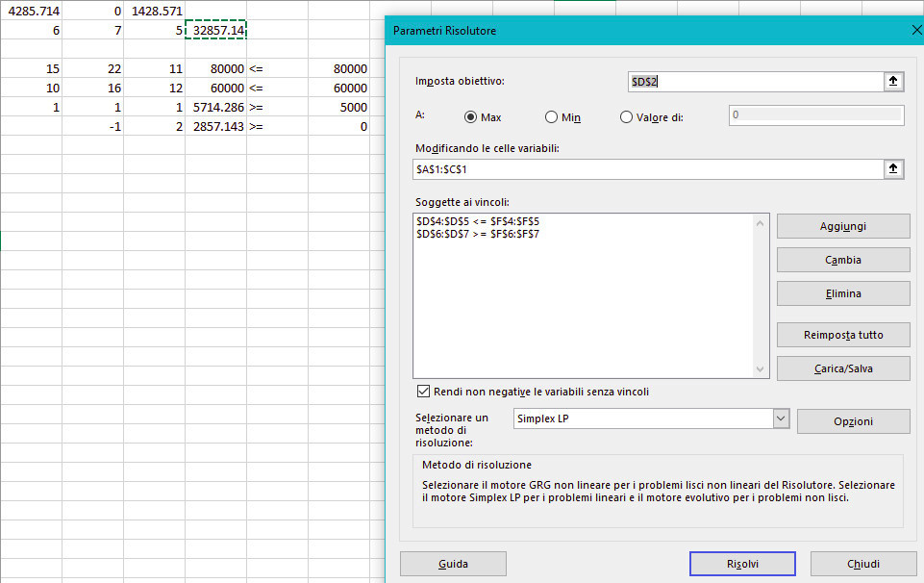Select the Max radio button
Viewport: 924px width, 583px height.
pos(470,117)
